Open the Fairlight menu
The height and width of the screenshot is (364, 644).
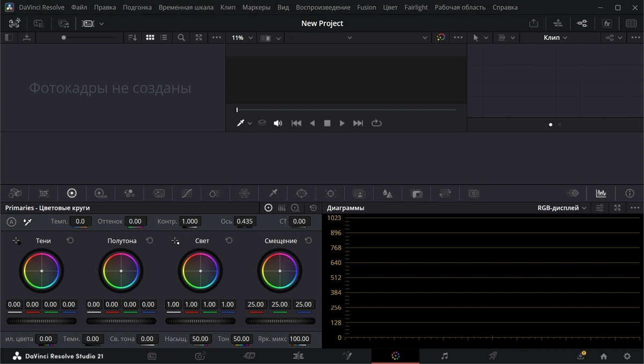click(416, 8)
